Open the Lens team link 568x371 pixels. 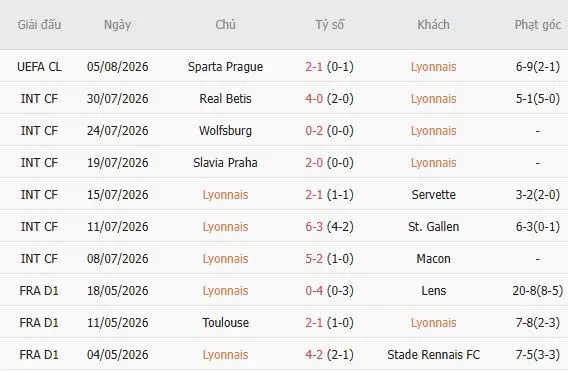tap(434, 291)
